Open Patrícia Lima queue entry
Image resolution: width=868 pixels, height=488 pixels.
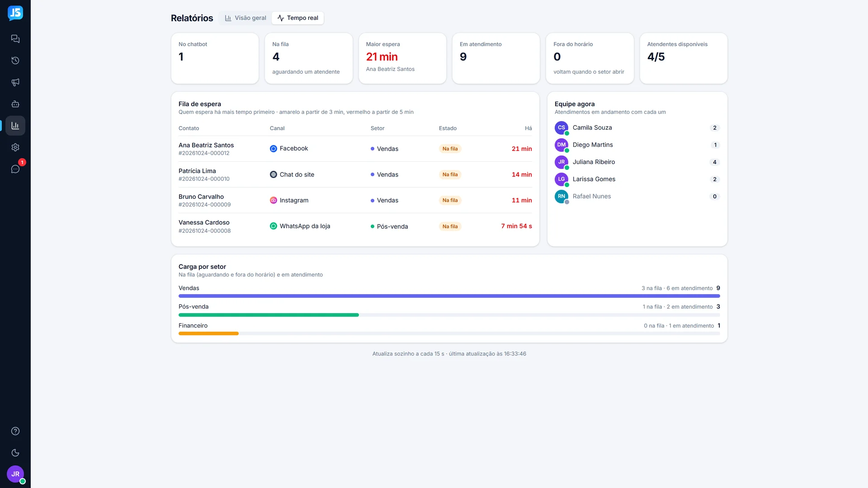[355, 174]
